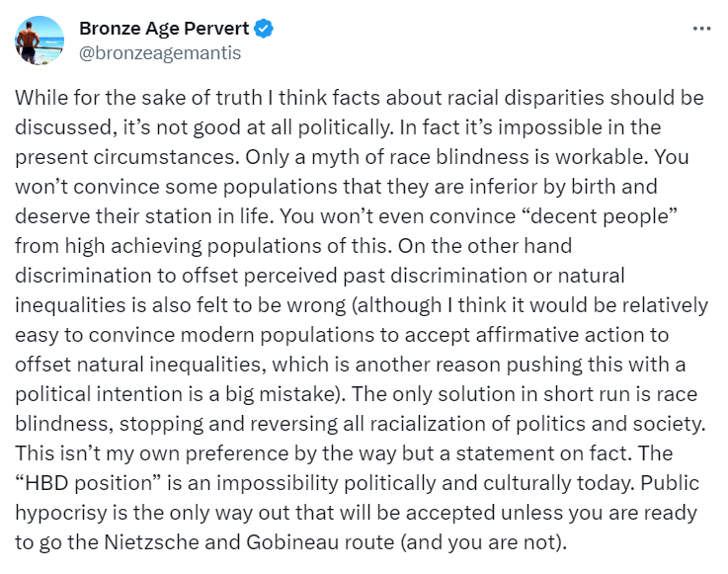Open the three-dot more options menu

point(701,29)
